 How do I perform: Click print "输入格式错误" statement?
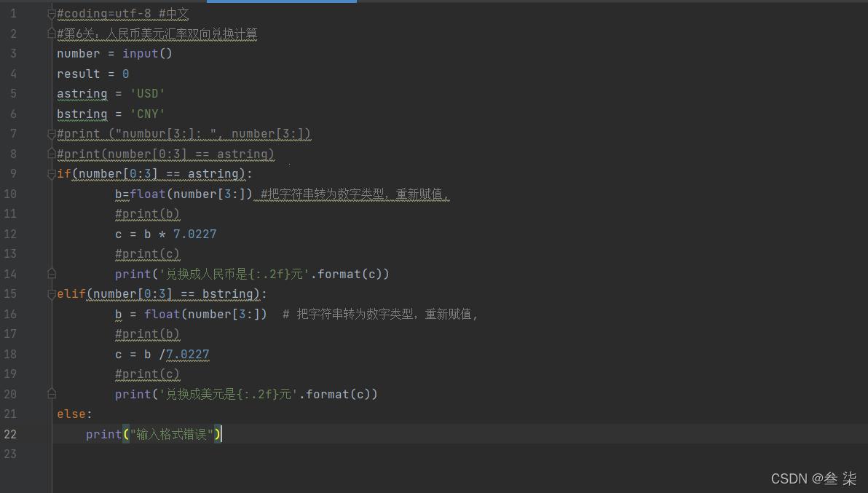pos(154,434)
